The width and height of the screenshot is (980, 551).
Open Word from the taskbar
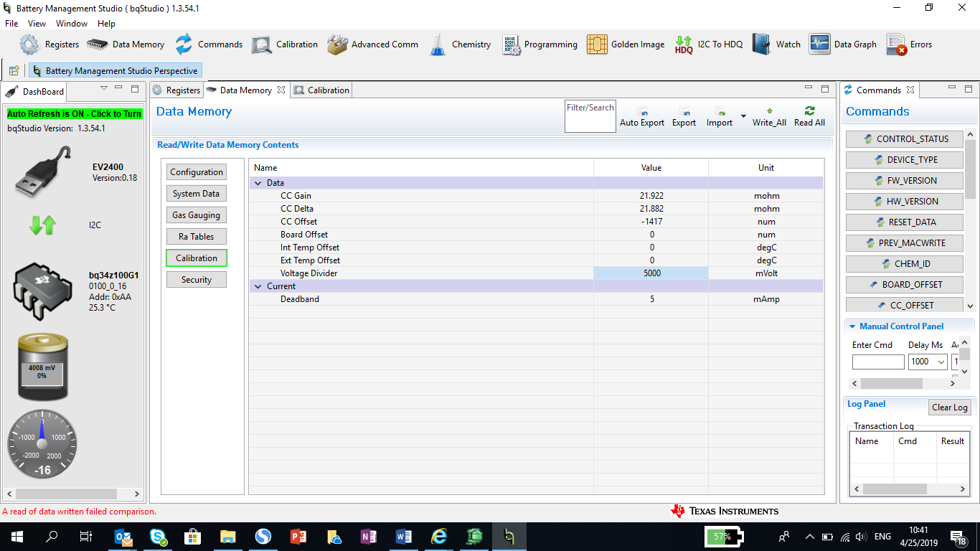pos(404,537)
